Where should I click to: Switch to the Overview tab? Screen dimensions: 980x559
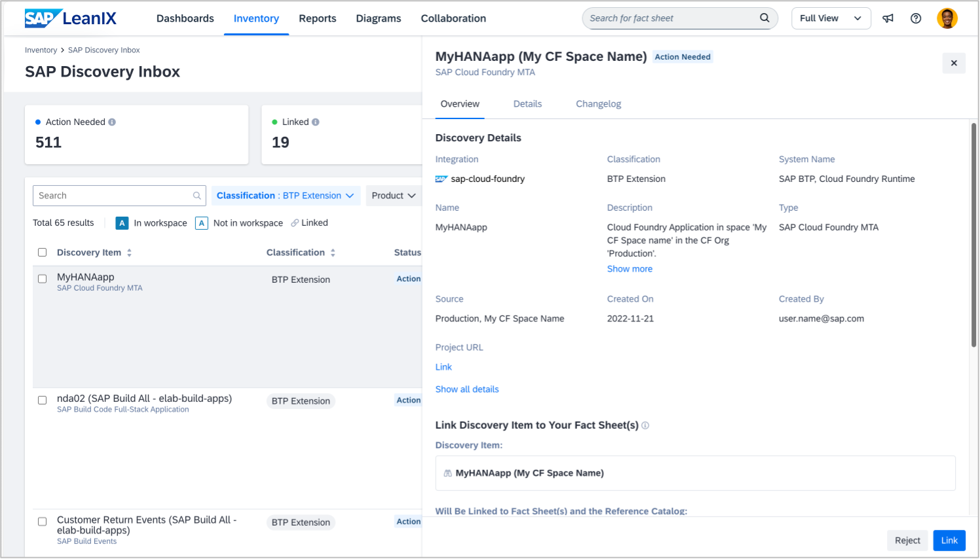460,104
